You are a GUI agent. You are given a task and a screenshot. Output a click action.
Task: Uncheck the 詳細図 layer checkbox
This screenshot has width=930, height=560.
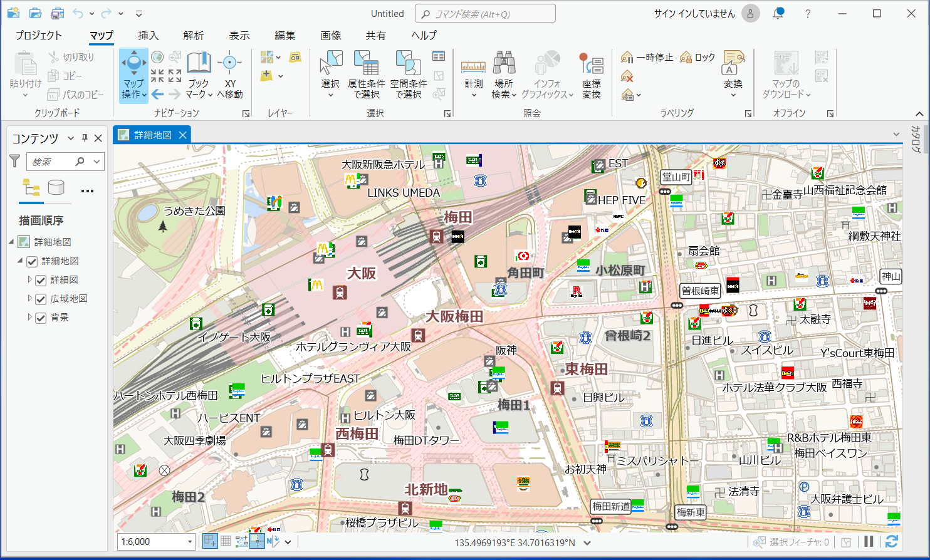(41, 280)
